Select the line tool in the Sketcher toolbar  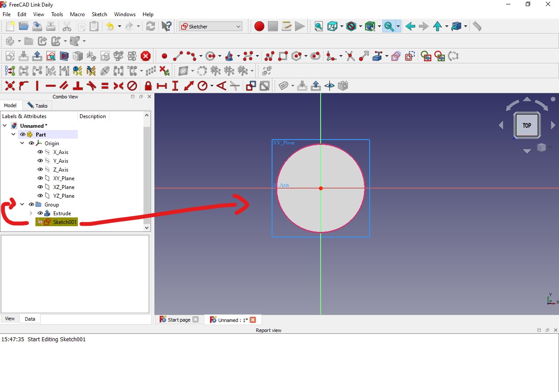(178, 56)
